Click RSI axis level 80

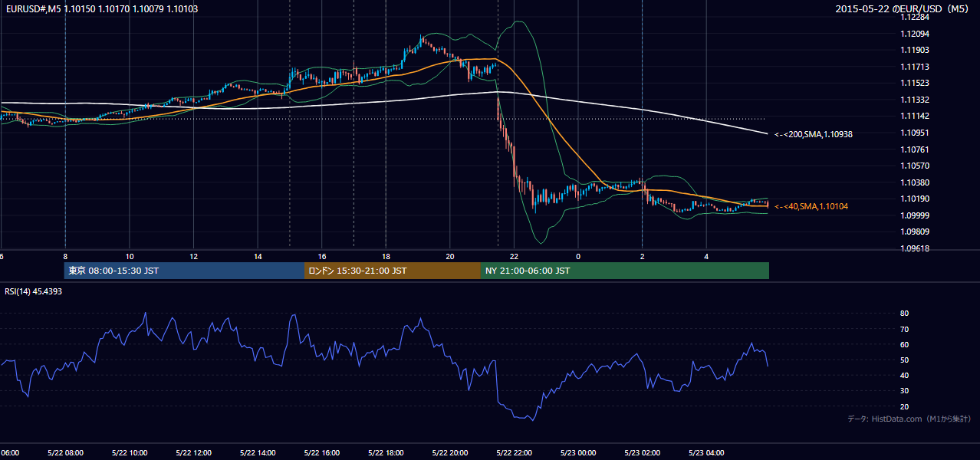tap(905, 314)
